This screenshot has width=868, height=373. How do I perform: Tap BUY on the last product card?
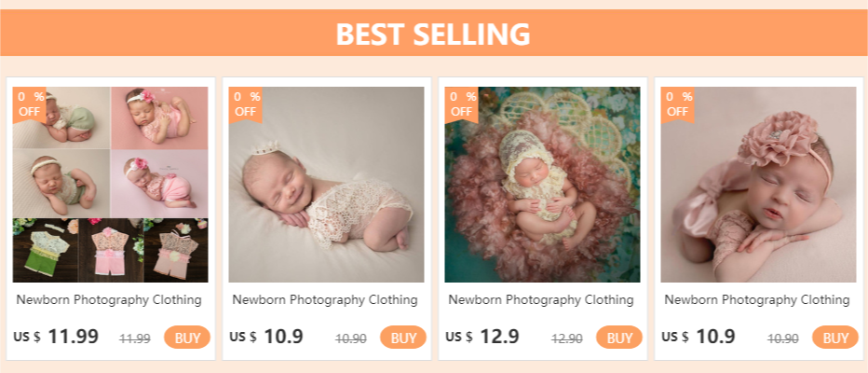point(835,338)
